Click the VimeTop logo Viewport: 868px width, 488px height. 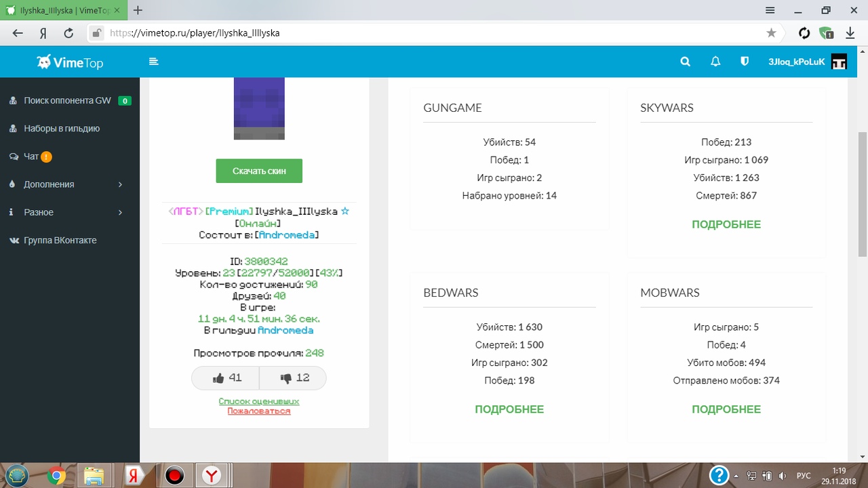tap(71, 62)
